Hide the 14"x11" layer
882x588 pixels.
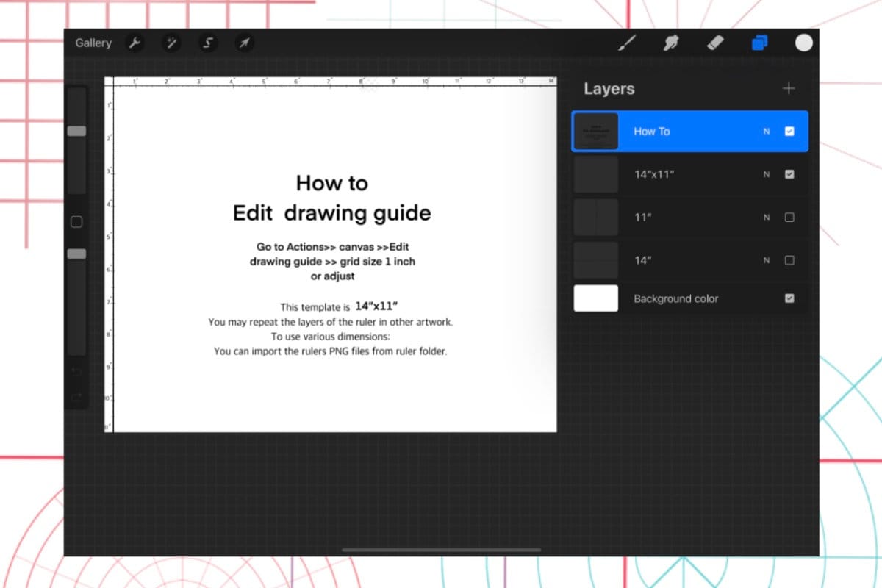tap(789, 174)
